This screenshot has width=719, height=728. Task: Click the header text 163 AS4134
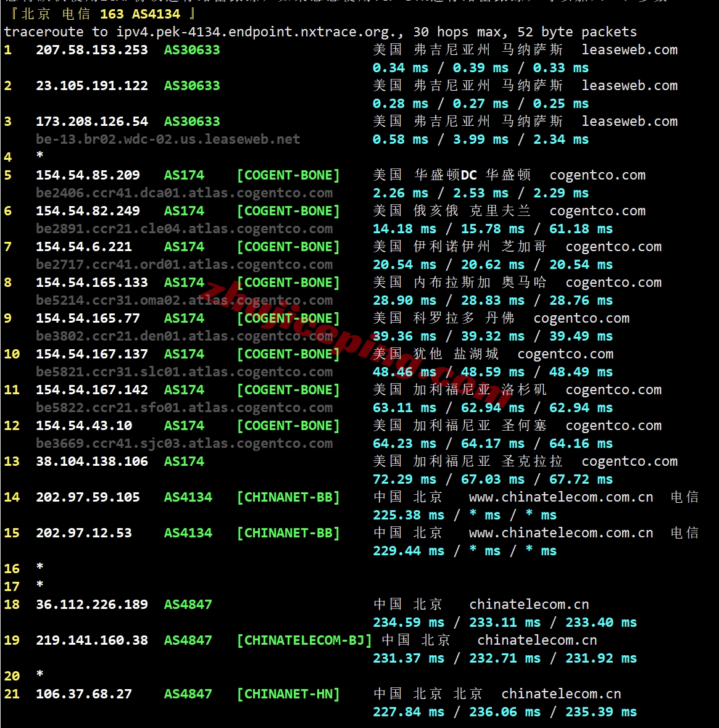(x=140, y=14)
